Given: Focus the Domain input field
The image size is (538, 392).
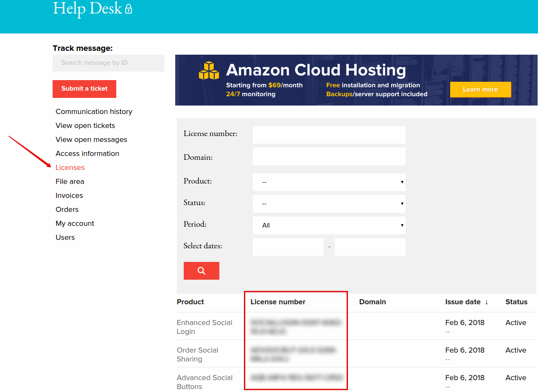Looking at the screenshot, I should pos(329,156).
